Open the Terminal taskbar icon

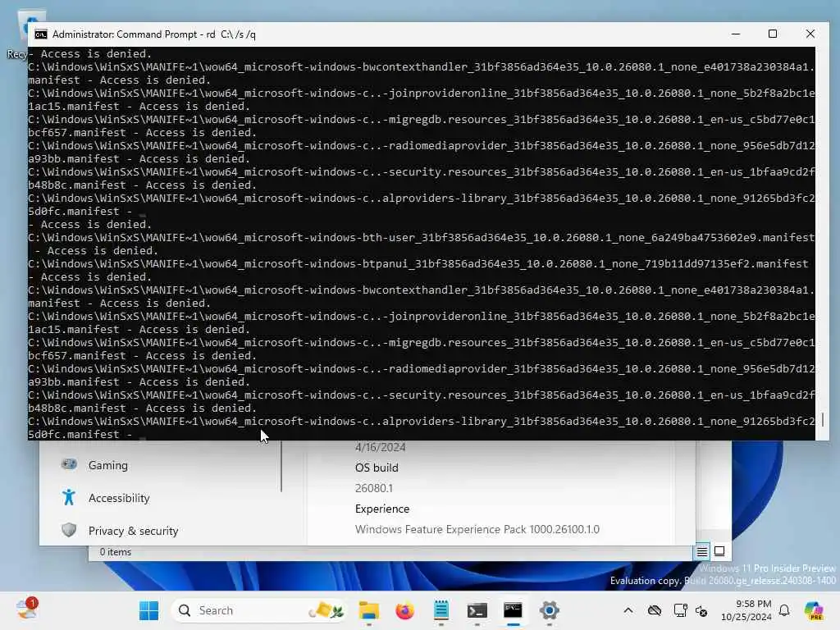tap(477, 610)
